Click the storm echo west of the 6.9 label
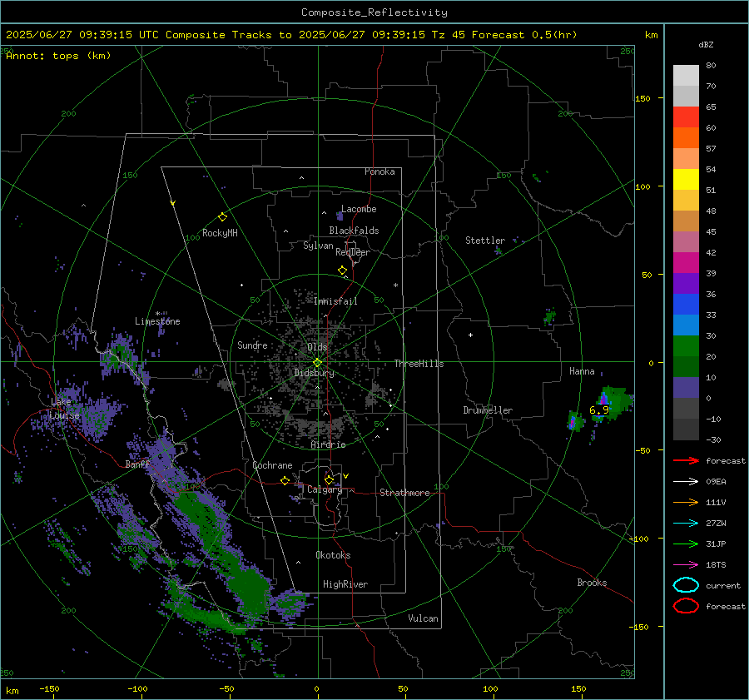 tap(576, 421)
